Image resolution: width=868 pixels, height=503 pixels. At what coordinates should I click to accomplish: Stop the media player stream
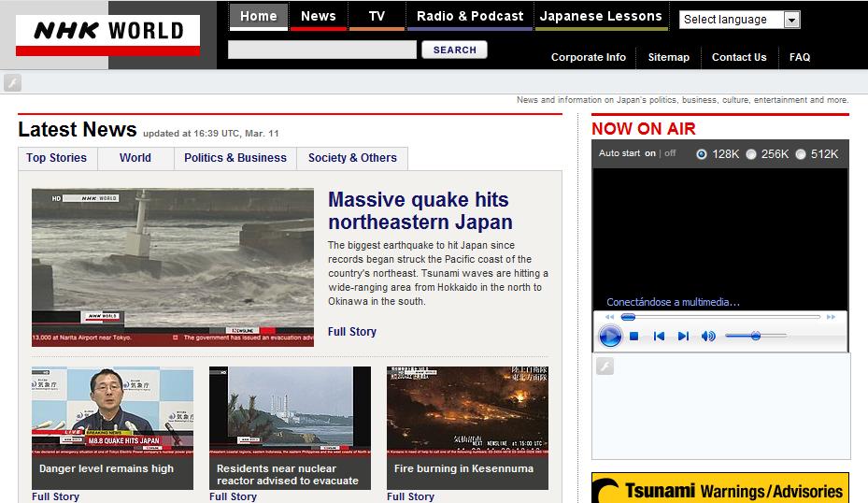pos(633,337)
